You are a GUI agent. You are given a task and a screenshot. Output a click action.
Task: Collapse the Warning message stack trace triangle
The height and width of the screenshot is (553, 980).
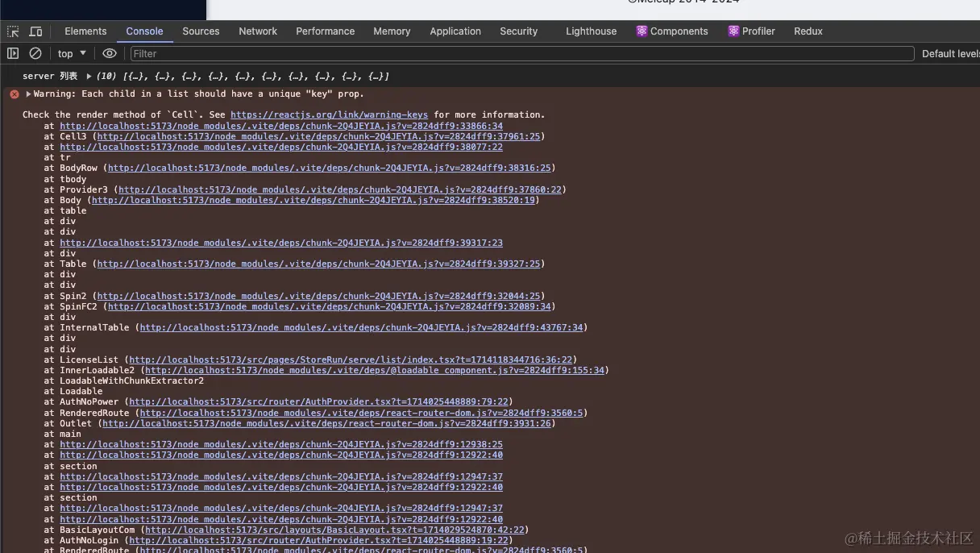(28, 94)
